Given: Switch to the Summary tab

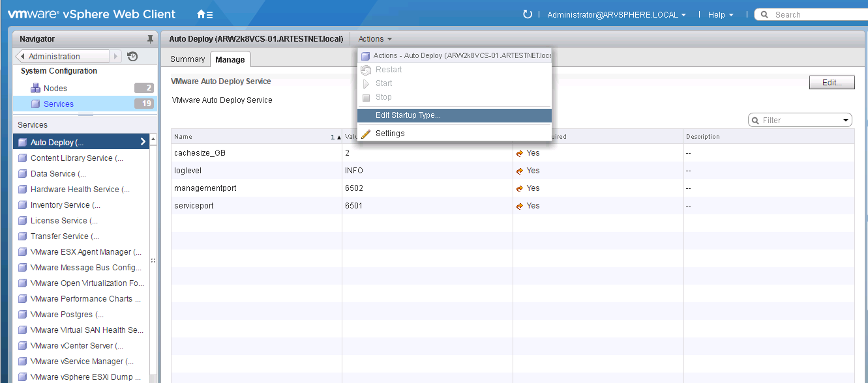Looking at the screenshot, I should pyautogui.click(x=187, y=59).
